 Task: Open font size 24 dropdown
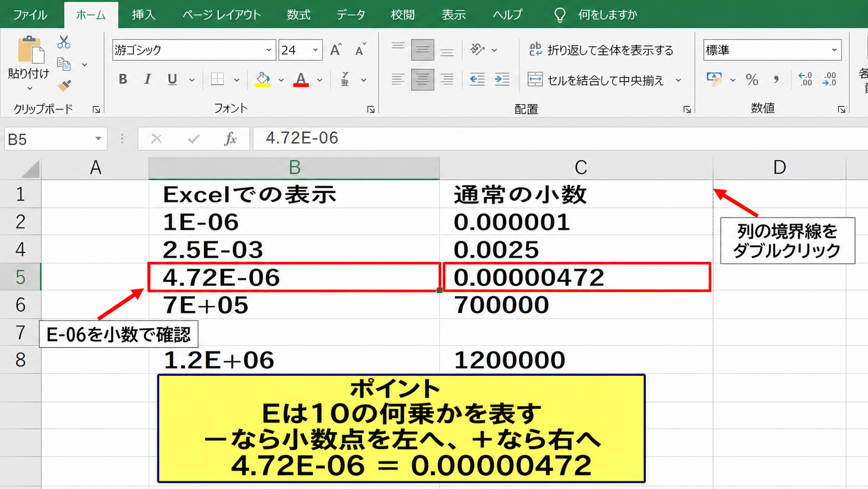[x=315, y=50]
